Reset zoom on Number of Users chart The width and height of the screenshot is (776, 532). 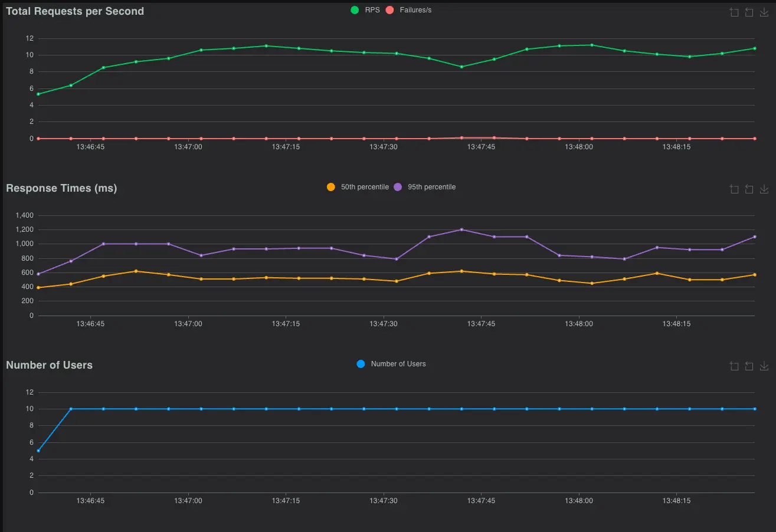[749, 366]
